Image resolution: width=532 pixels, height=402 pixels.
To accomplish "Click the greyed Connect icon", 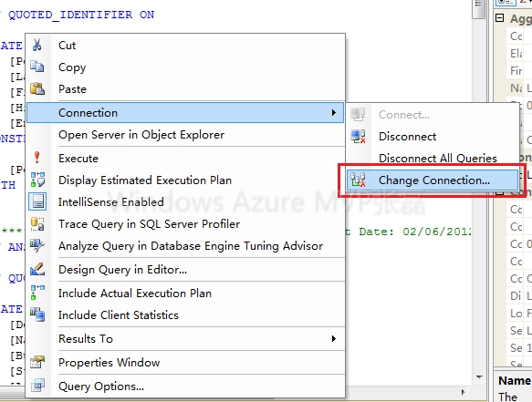I will (x=358, y=115).
